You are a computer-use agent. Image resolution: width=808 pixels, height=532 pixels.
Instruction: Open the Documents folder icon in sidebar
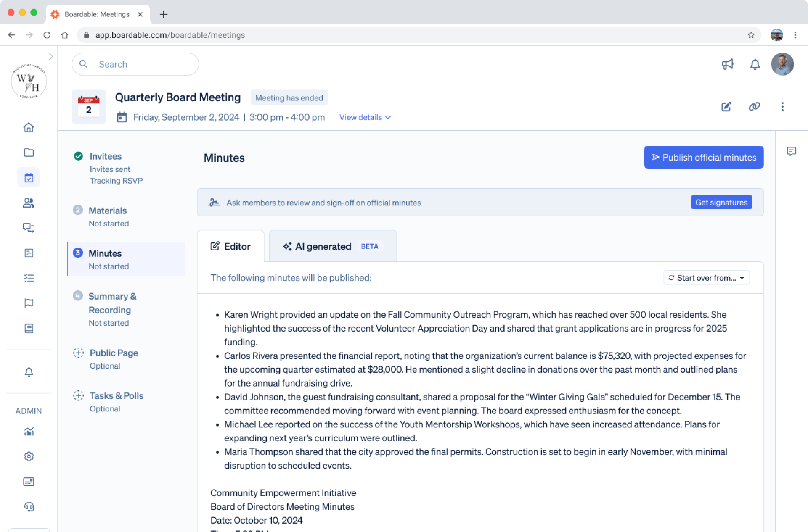click(29, 153)
